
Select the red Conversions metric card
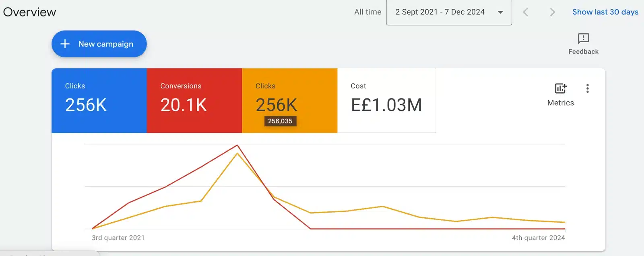point(194,100)
